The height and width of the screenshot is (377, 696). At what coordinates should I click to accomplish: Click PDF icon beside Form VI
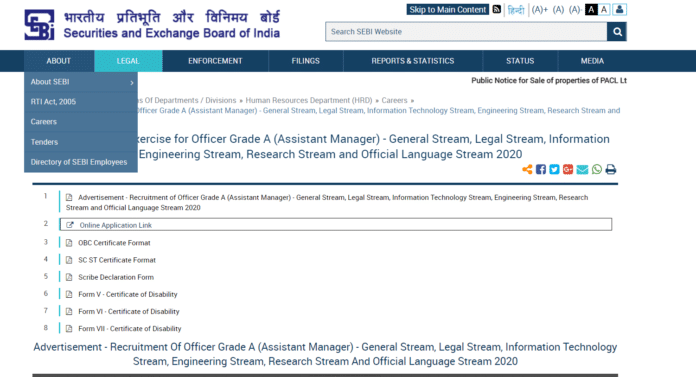[x=69, y=312]
